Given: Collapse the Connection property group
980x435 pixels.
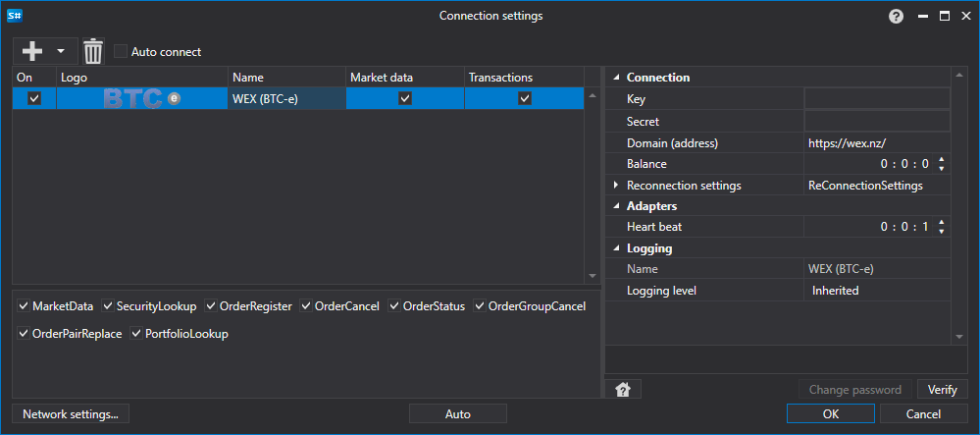Looking at the screenshot, I should [616, 78].
